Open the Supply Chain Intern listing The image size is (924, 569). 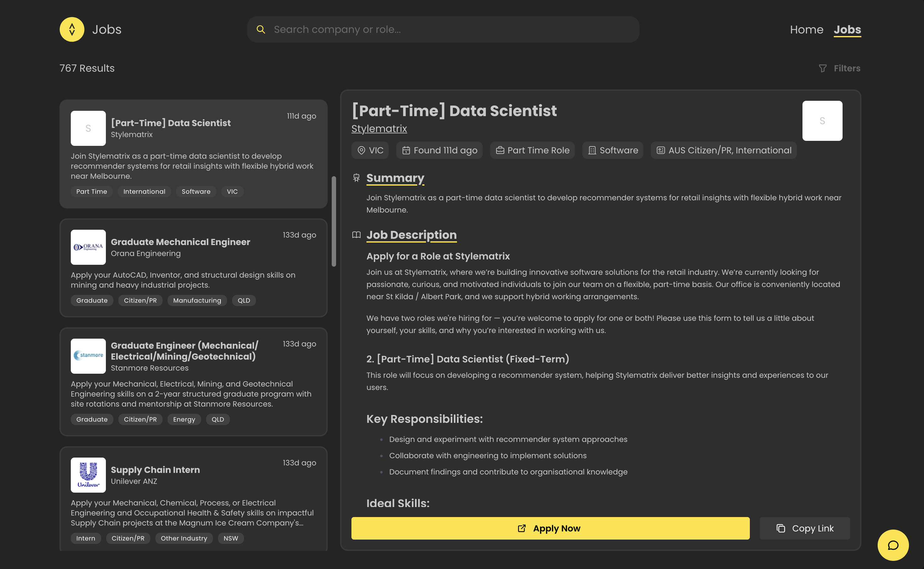tap(193, 499)
